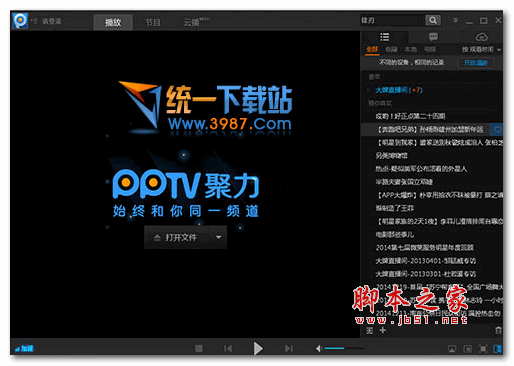This screenshot has width=514, height=366.
Task: Select the item mentioning 2天1夜
Action: point(439,221)
